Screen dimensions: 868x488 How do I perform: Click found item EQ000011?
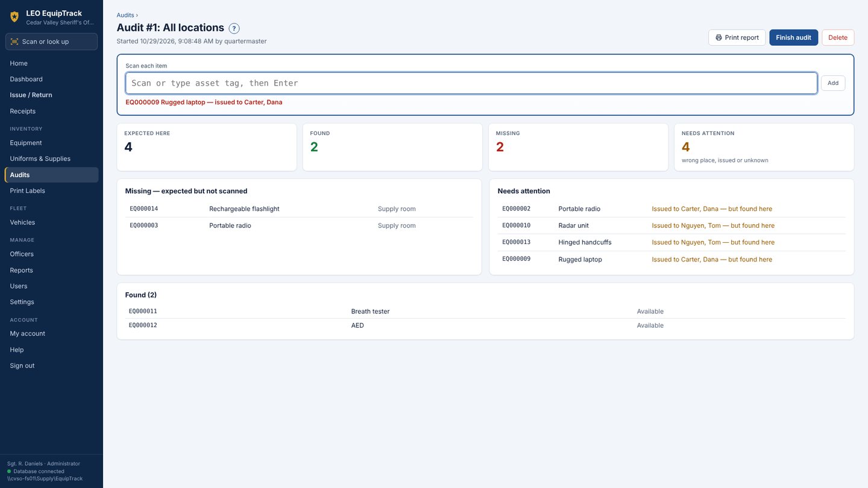[143, 311]
